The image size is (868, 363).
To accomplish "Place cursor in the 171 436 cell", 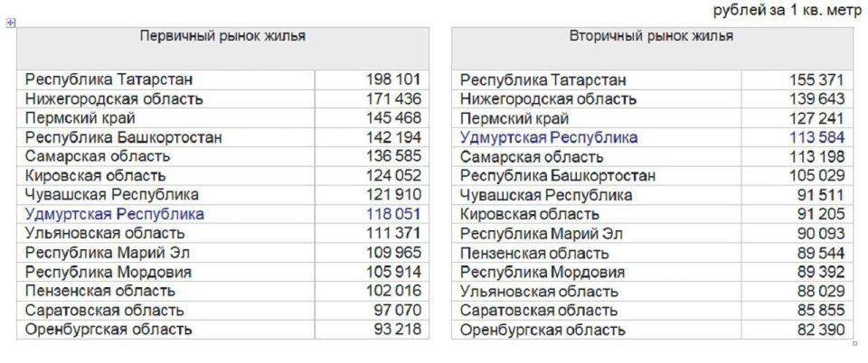I will pos(393,99).
